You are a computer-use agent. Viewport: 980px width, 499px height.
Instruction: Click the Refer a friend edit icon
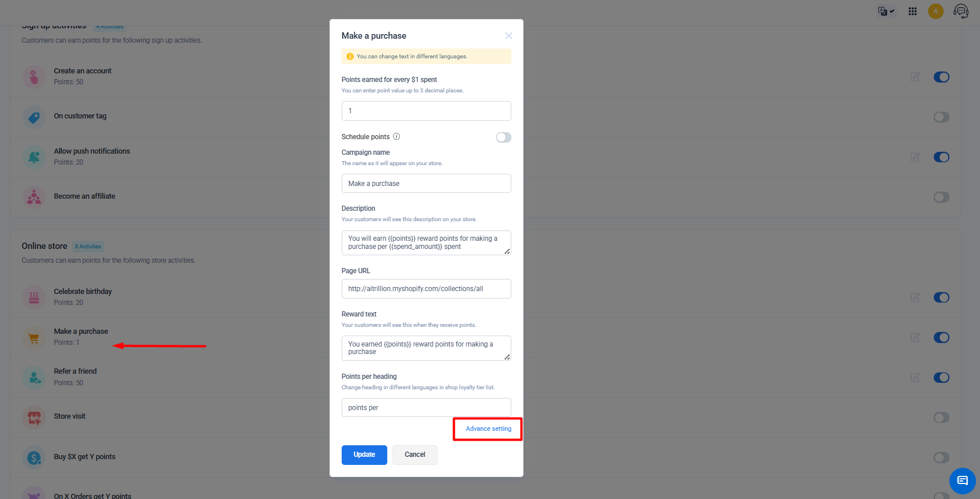(x=915, y=377)
